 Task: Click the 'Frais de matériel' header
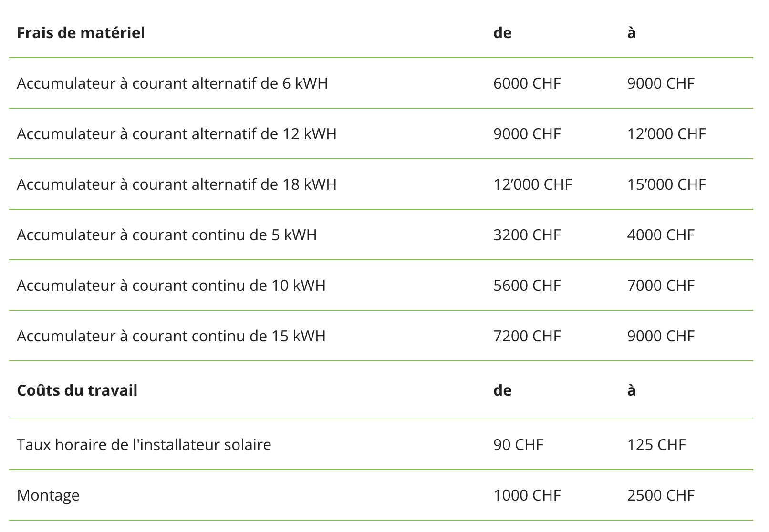(x=81, y=33)
